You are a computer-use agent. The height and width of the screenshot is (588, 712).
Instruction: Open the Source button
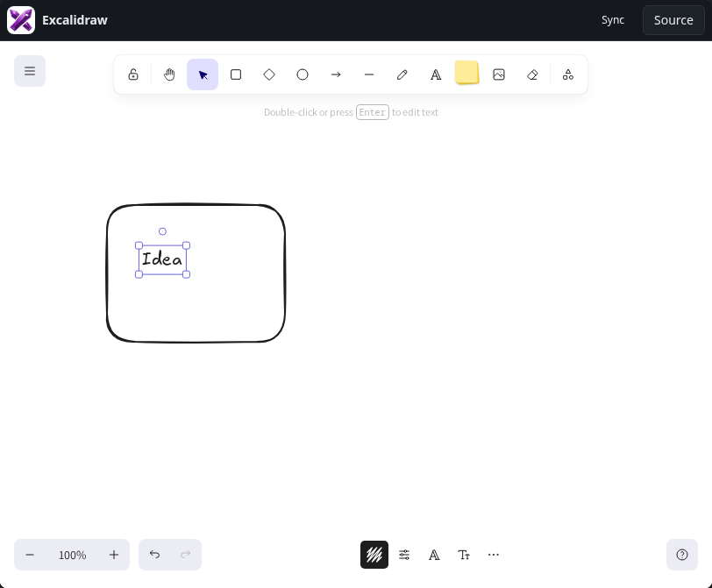[673, 20]
